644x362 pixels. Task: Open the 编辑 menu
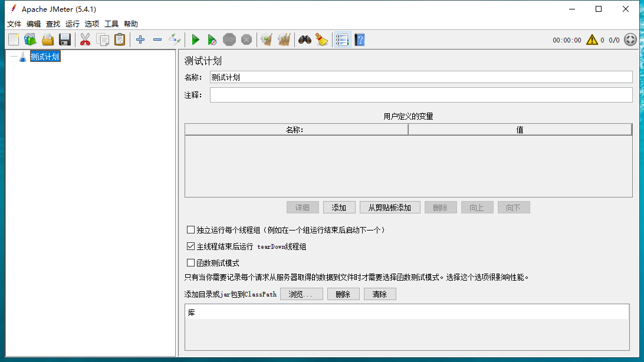click(34, 24)
